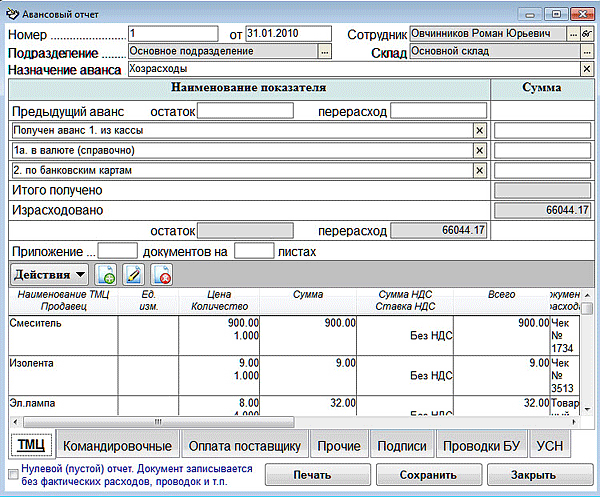
Task: Click the table's scroll right arrow
Action: point(574,422)
